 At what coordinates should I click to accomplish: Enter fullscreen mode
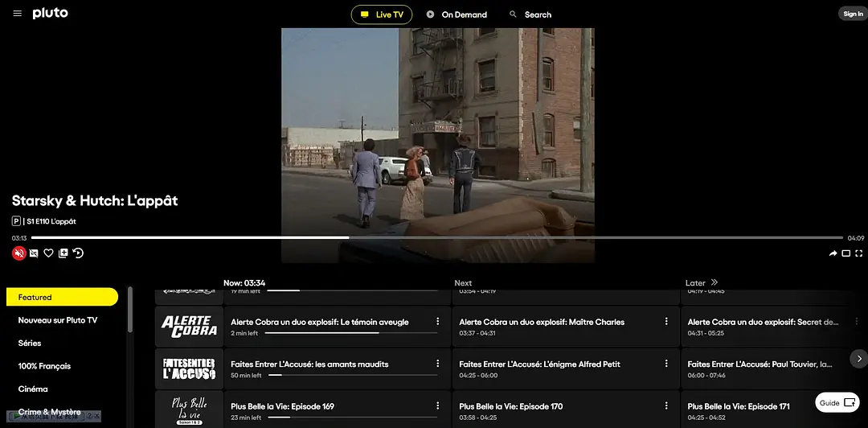(858, 253)
